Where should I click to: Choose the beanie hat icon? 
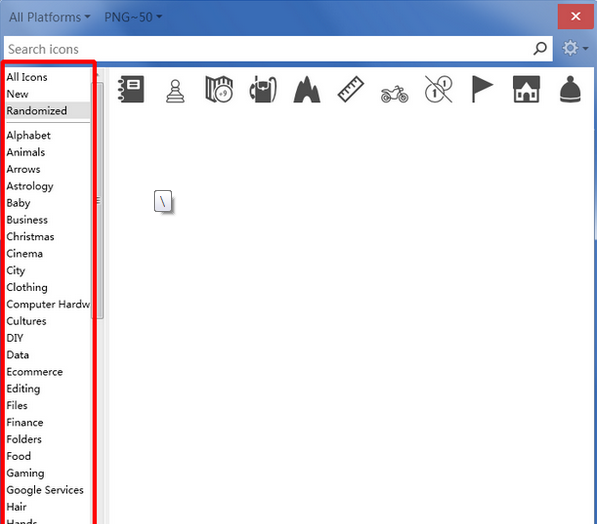570,89
